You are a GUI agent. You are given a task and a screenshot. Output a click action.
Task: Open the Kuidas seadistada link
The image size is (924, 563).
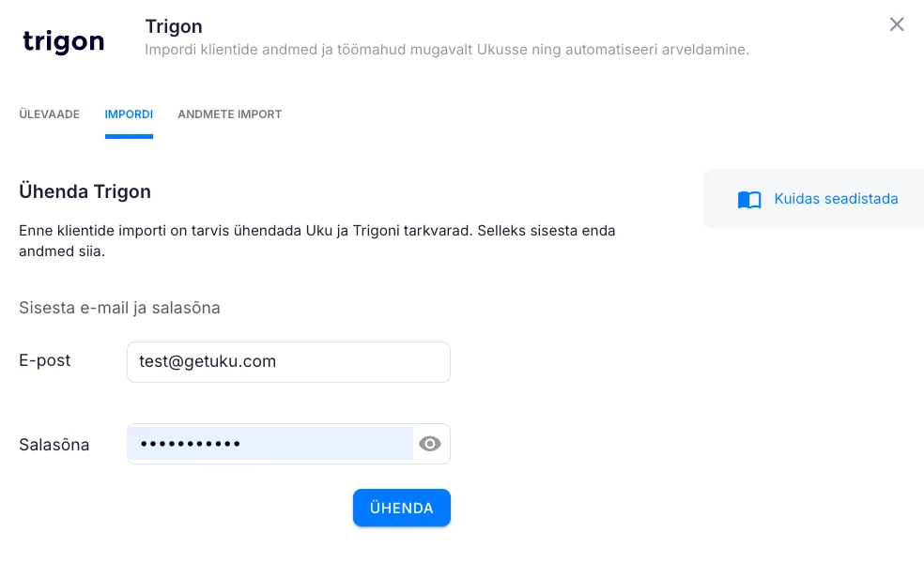pos(836,199)
